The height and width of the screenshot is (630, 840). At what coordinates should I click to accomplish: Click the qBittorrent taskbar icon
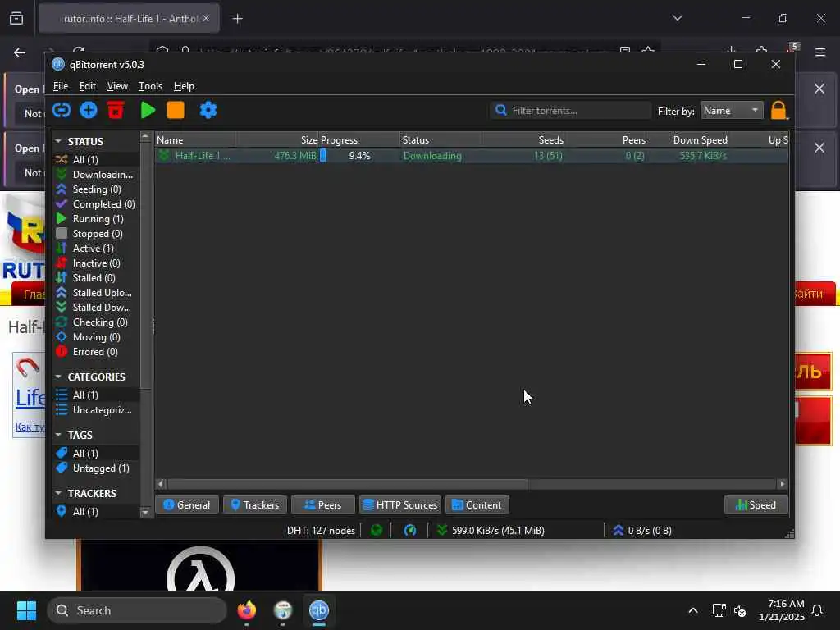[x=319, y=610]
